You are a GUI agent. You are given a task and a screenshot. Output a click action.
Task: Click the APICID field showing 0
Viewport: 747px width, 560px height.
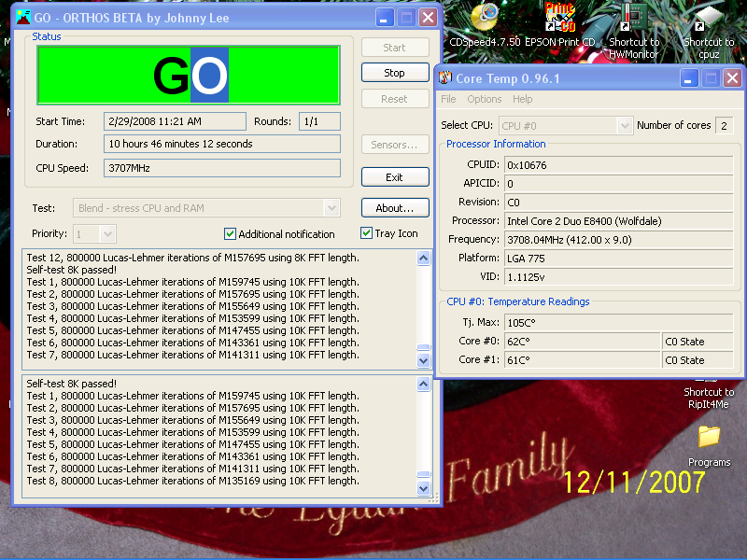pyautogui.click(x=618, y=184)
